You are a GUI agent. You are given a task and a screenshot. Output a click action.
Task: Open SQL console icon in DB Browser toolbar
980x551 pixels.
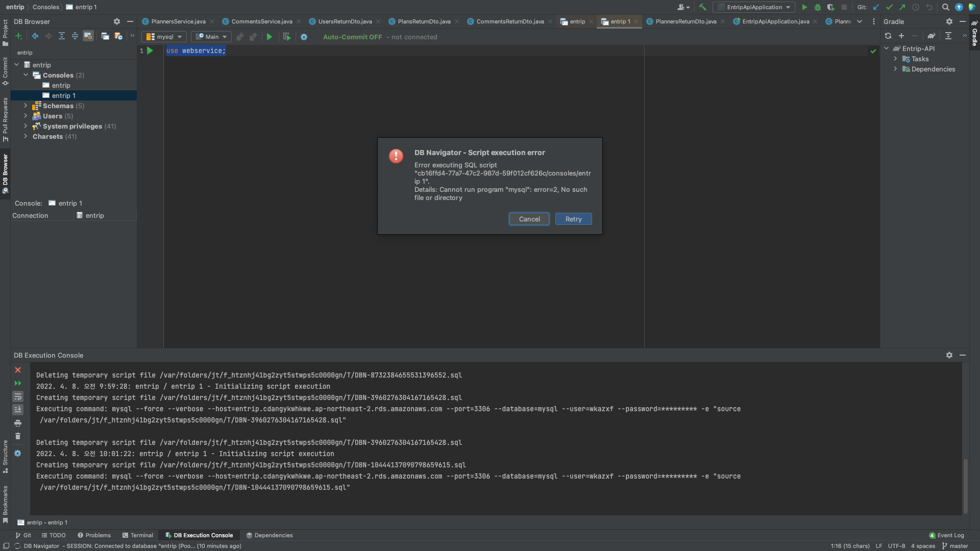tap(105, 36)
